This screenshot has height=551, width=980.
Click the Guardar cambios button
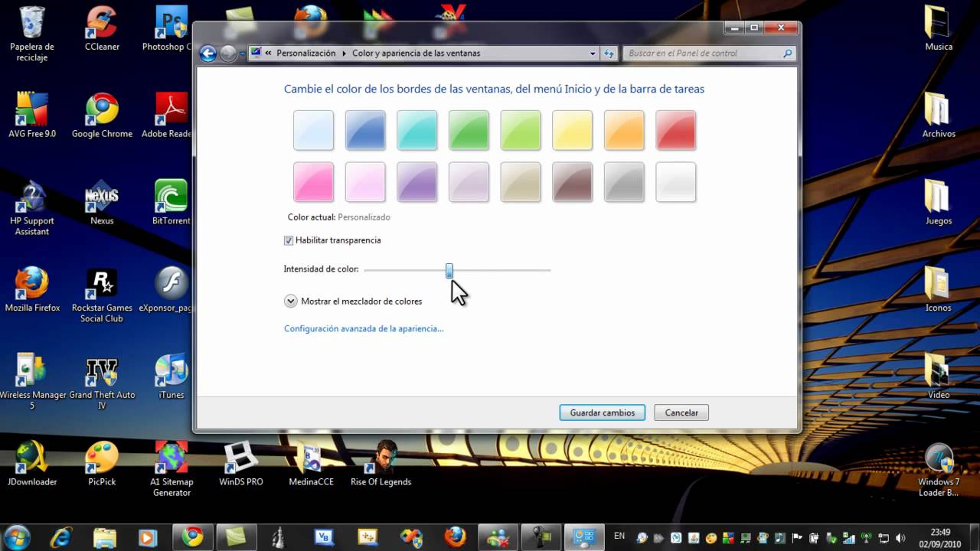click(x=603, y=412)
